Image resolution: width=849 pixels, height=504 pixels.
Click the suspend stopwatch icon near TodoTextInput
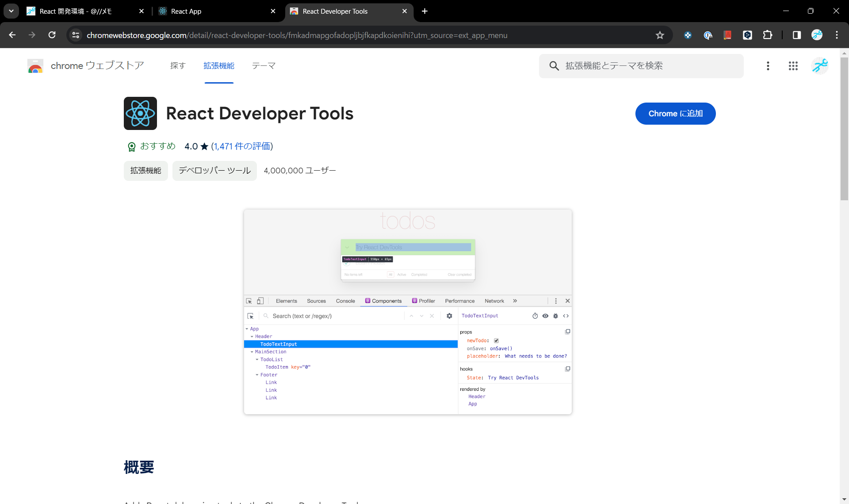pyautogui.click(x=534, y=316)
